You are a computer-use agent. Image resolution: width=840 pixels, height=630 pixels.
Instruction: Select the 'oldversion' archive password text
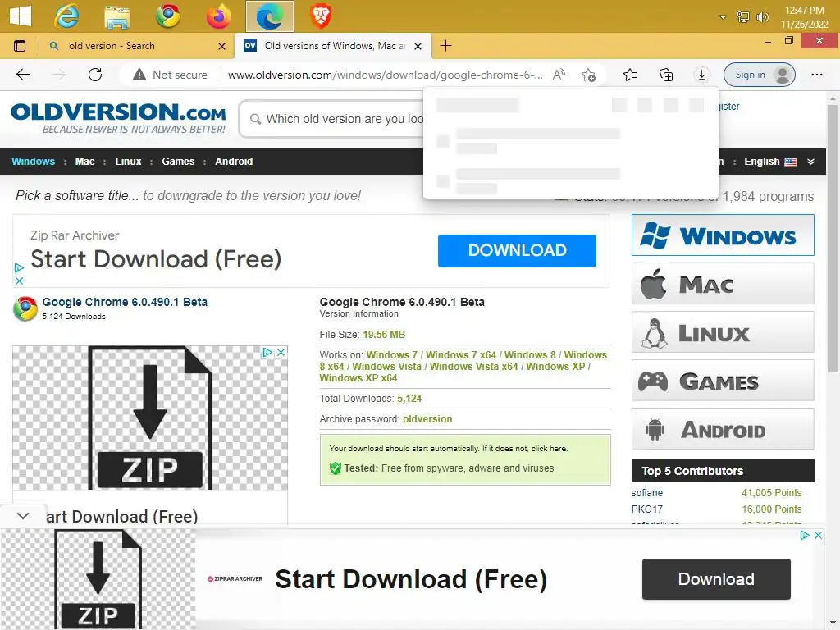427,419
